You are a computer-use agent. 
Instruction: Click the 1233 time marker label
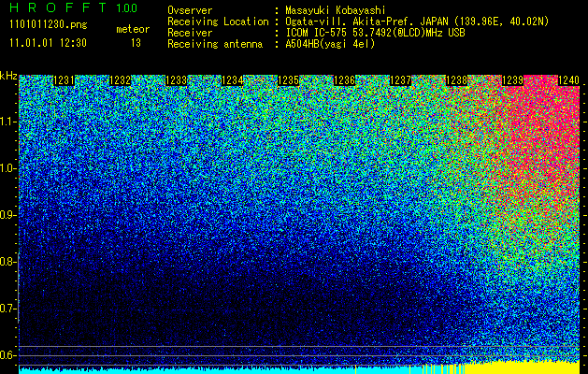pos(177,80)
